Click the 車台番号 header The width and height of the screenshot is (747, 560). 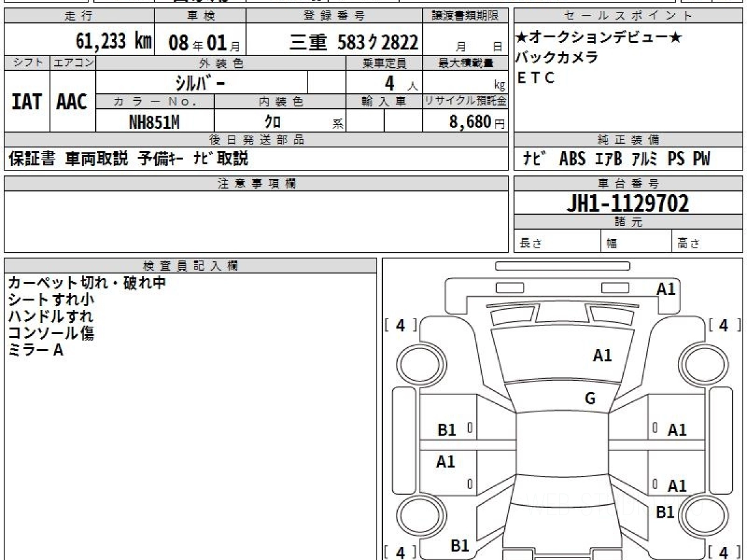[628, 184]
